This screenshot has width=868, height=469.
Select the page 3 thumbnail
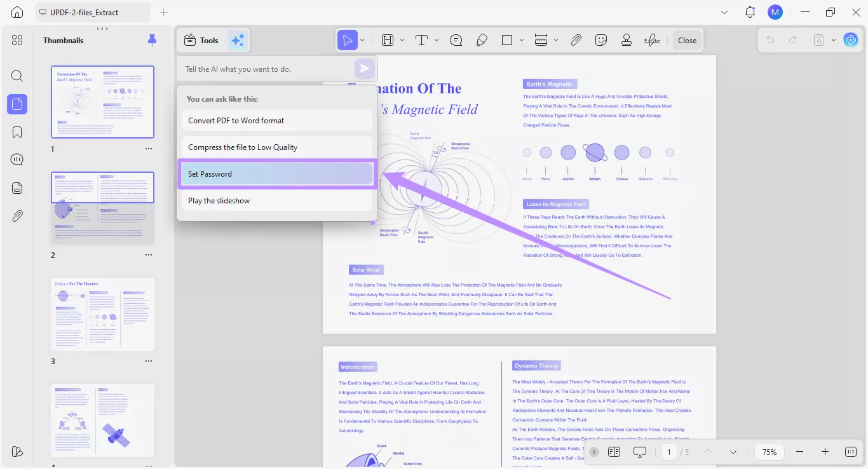(x=102, y=314)
